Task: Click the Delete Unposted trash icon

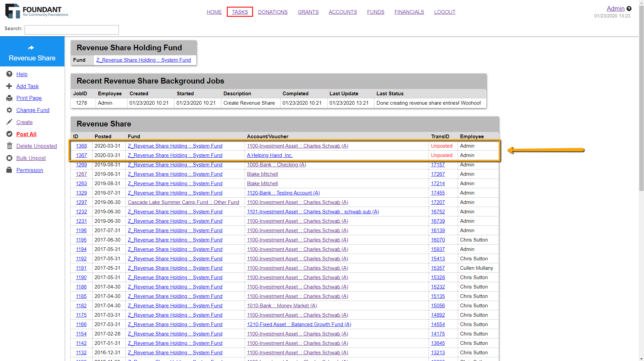Action: click(9, 146)
